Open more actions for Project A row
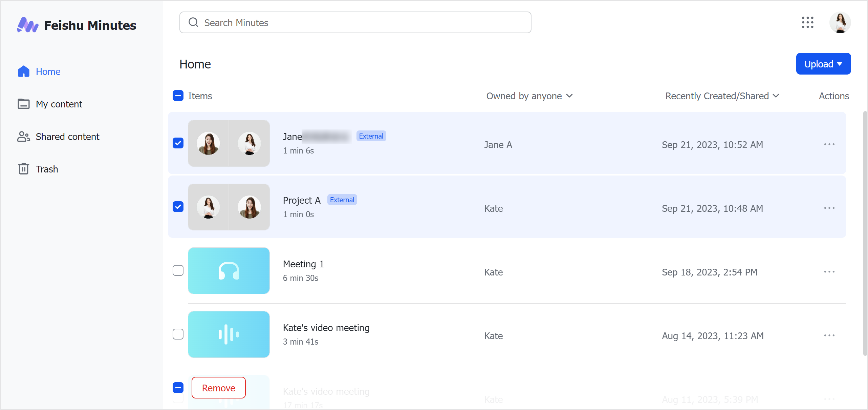Screen dimensions: 868x410 click(829, 208)
